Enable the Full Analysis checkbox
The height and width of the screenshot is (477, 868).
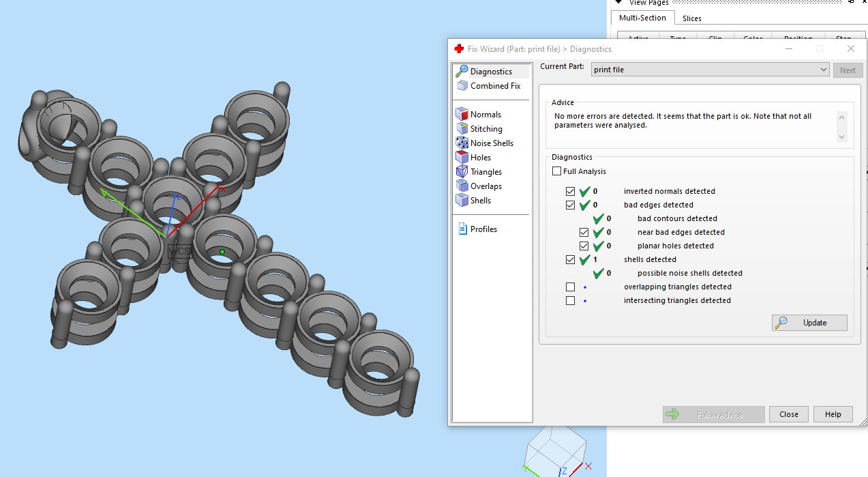[x=557, y=171]
